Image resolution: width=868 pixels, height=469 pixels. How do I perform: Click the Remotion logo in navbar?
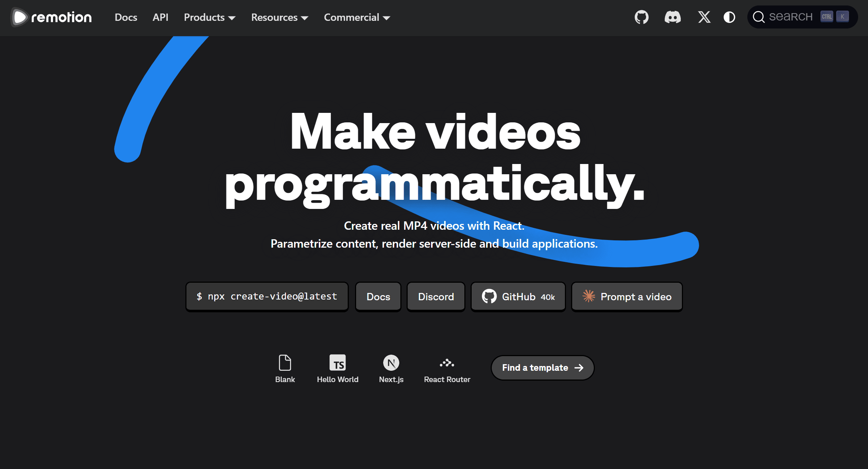(52, 17)
